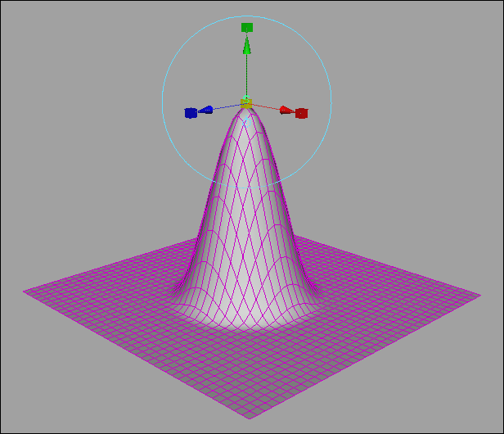504x434 pixels.
Task: Click the green square scale handle
Action: pos(247,27)
